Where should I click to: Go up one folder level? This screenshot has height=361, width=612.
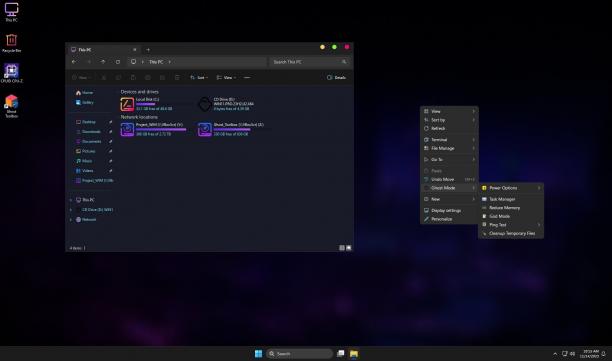click(x=103, y=62)
